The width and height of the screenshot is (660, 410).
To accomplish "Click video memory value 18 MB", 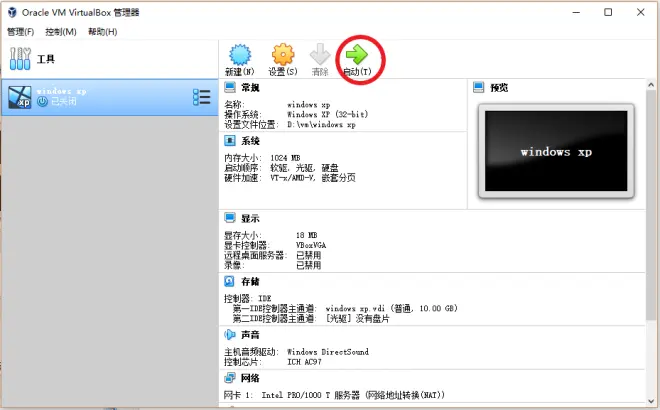I will click(306, 235).
